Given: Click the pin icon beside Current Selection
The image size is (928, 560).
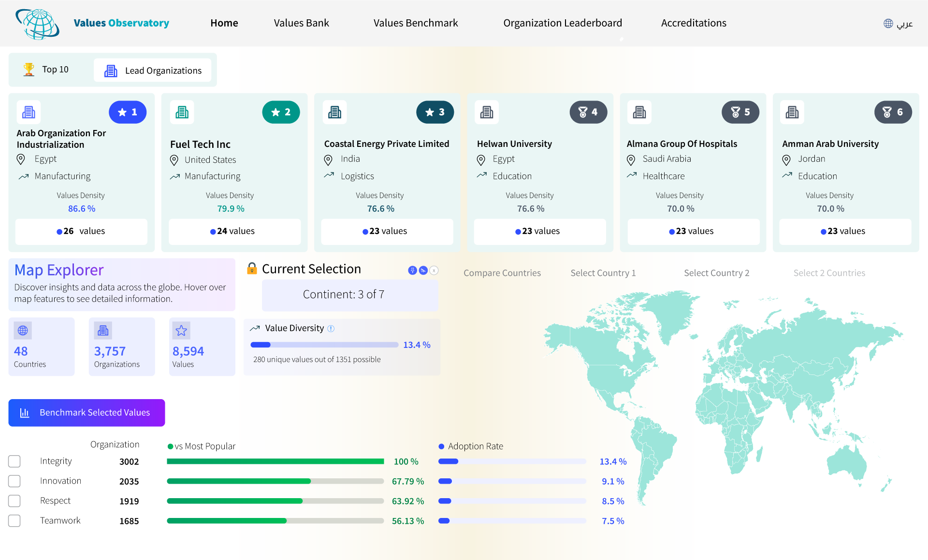Looking at the screenshot, I should click(412, 270).
